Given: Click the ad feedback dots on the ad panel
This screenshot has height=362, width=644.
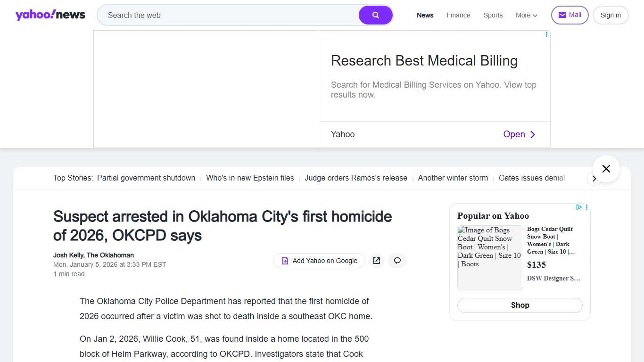Looking at the screenshot, I should 586,207.
